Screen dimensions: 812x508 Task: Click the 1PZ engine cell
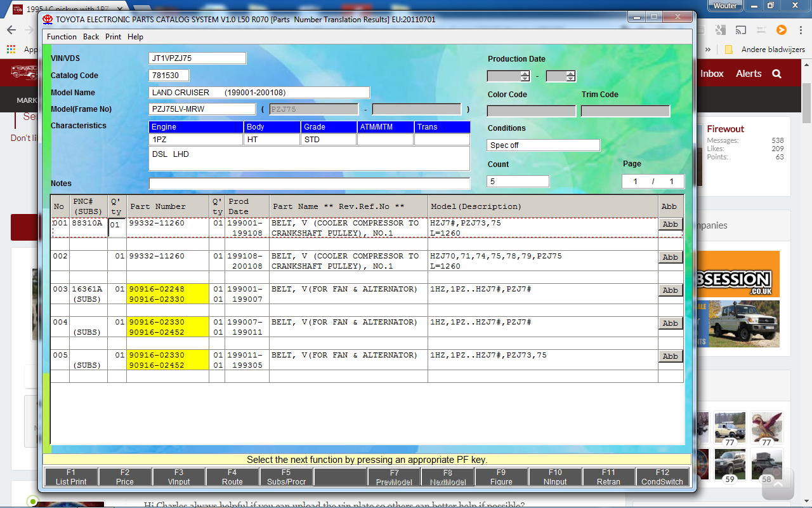coord(196,139)
